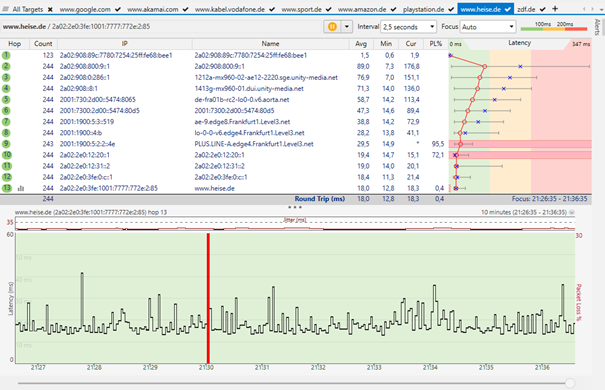Click the Focus: 21:26:35 - 21:36:35 status text
The height and width of the screenshot is (390, 605).
point(549,199)
